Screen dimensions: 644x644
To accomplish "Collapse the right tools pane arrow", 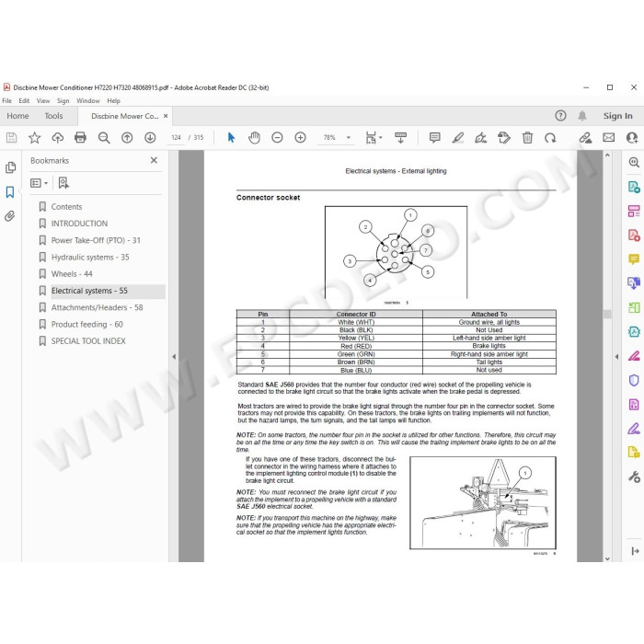I will 616,357.
